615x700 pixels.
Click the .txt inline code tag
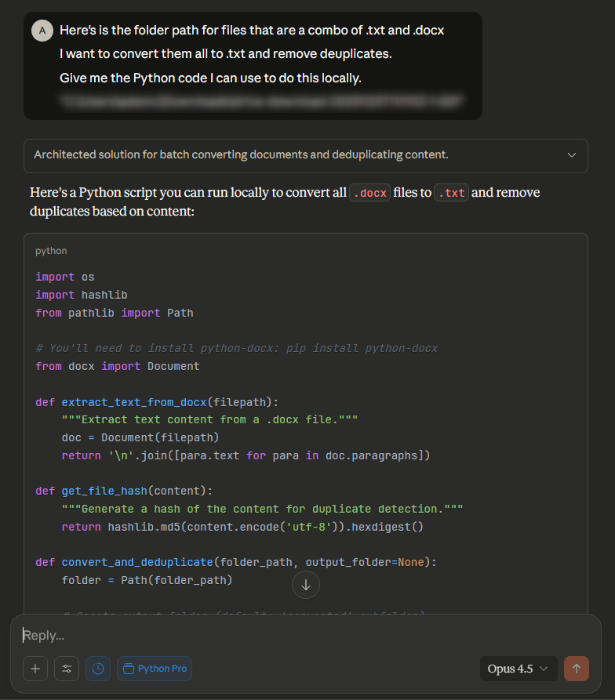[x=451, y=193]
